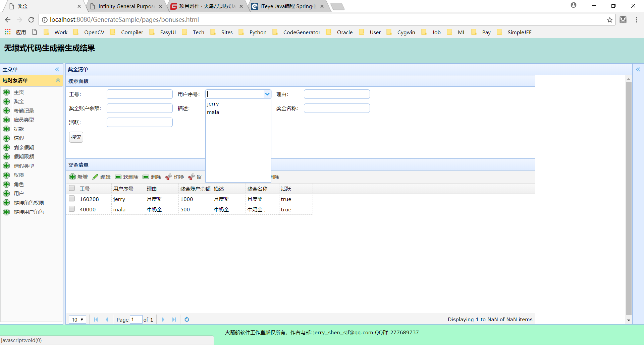Viewport: 644px width, 345px height.
Task: Click the vertical scrollbar thumb
Action: click(x=629, y=198)
